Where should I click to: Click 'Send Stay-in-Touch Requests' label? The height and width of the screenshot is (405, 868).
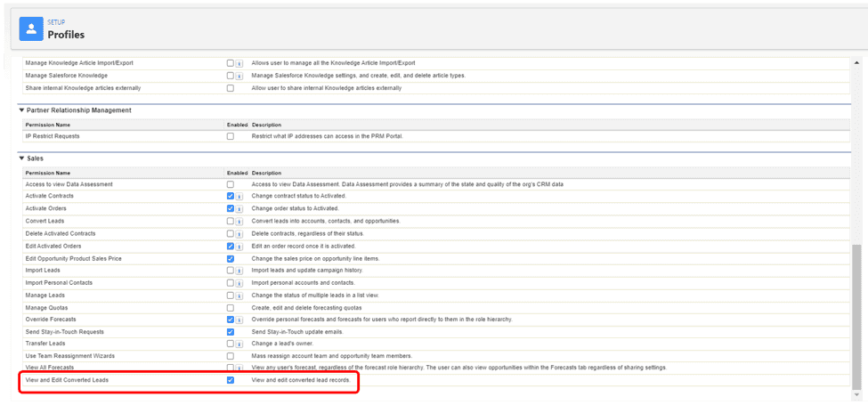64,332
